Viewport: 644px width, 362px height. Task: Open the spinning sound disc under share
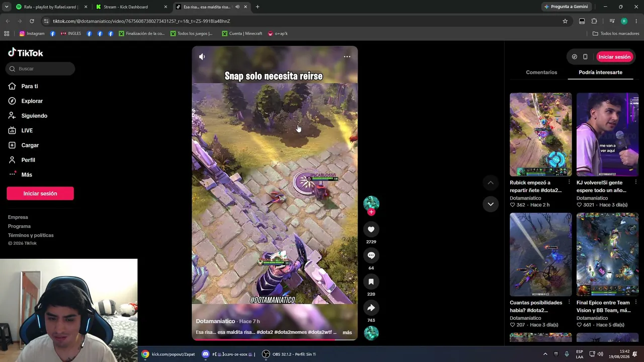coord(371,333)
